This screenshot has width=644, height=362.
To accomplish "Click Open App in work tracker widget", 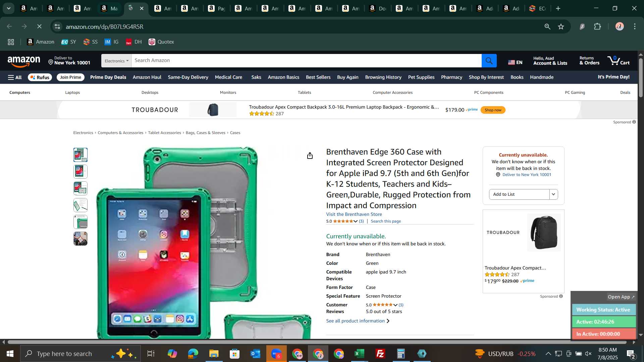I will [621, 297].
